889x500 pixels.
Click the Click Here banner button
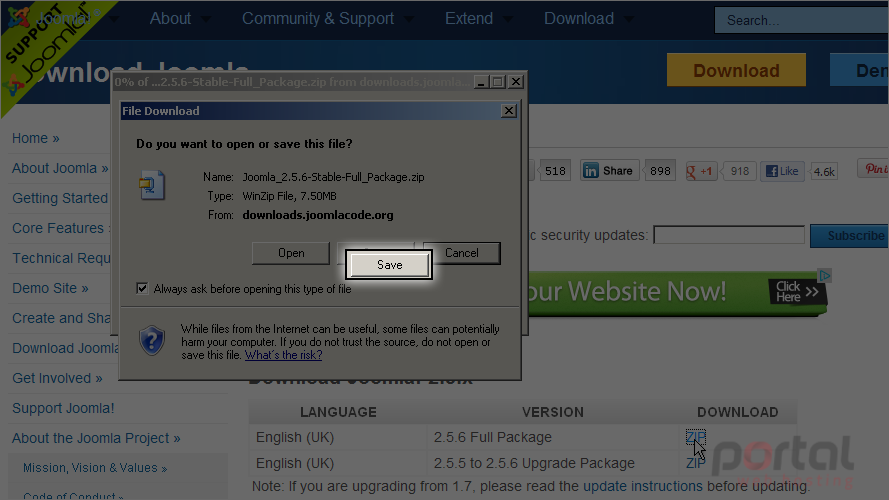tap(797, 291)
